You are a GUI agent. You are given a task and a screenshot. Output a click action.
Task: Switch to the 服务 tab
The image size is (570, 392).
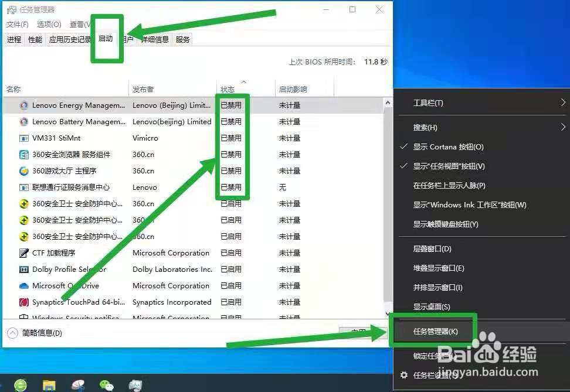click(183, 40)
